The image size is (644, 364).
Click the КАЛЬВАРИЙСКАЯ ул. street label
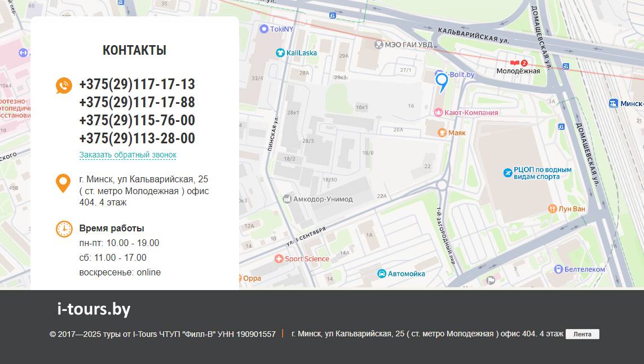(473, 36)
